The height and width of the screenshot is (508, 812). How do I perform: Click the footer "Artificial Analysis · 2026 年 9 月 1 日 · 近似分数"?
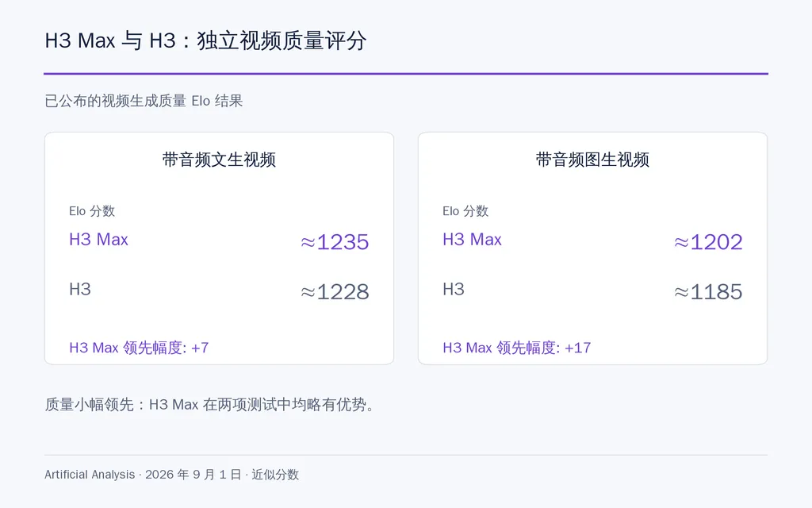pos(171,475)
